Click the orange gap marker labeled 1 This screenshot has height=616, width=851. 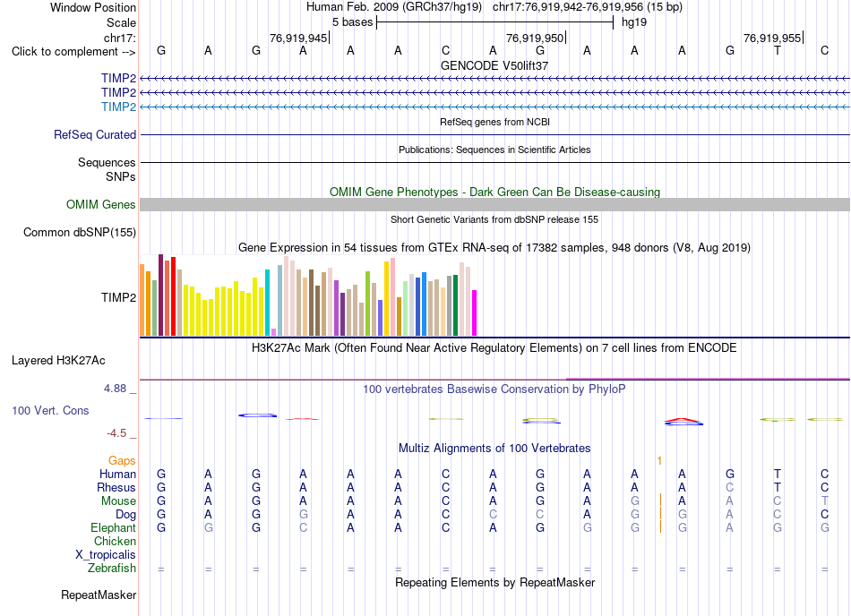tap(659, 461)
